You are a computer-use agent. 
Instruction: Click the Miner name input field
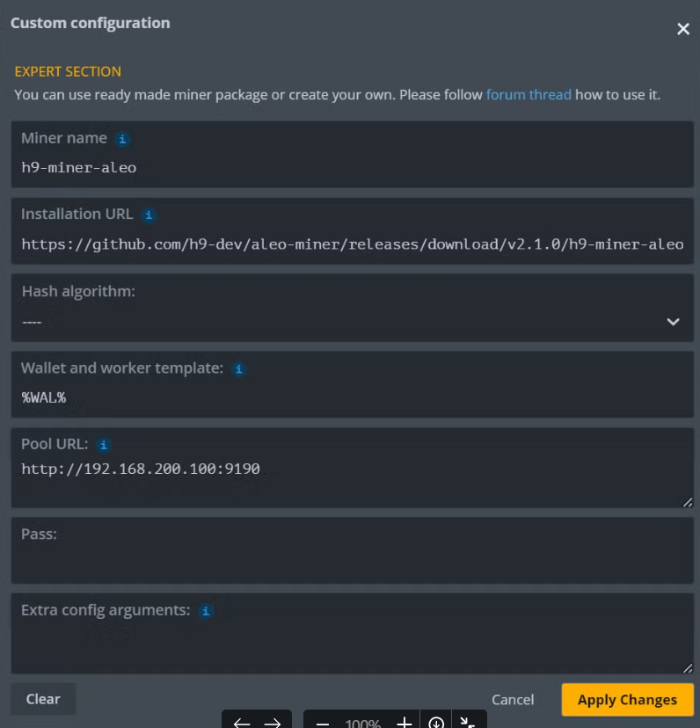[x=352, y=167]
